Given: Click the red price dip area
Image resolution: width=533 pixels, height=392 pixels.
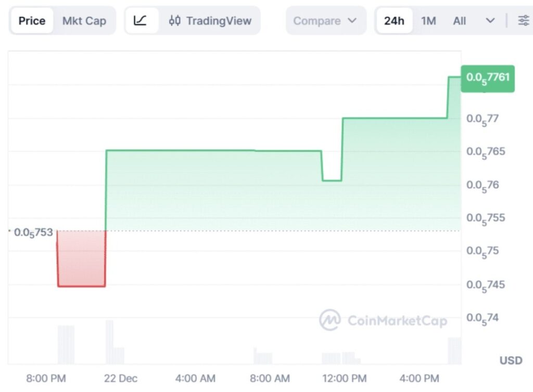Looking at the screenshot, I should [82, 258].
